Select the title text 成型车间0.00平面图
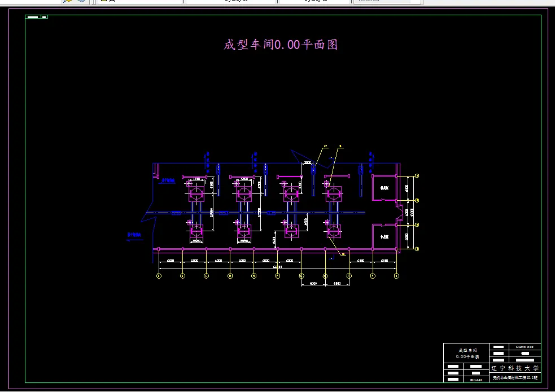The height and width of the screenshot is (392, 555). click(x=282, y=45)
